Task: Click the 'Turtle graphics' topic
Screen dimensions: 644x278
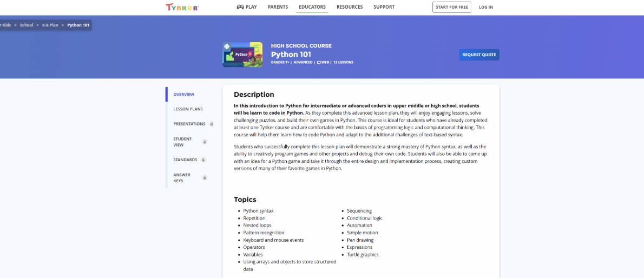Action: (363, 255)
